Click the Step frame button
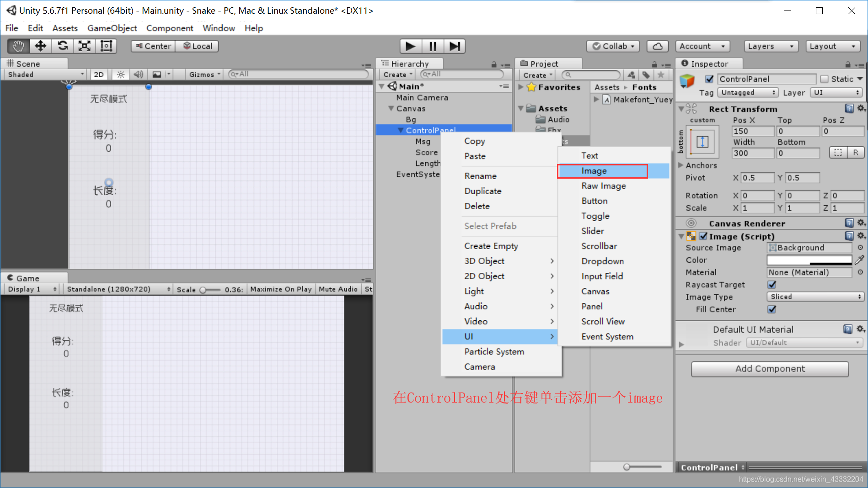 click(455, 46)
